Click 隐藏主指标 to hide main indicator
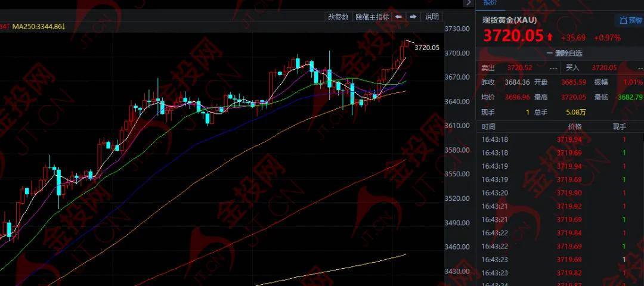 coord(372,17)
